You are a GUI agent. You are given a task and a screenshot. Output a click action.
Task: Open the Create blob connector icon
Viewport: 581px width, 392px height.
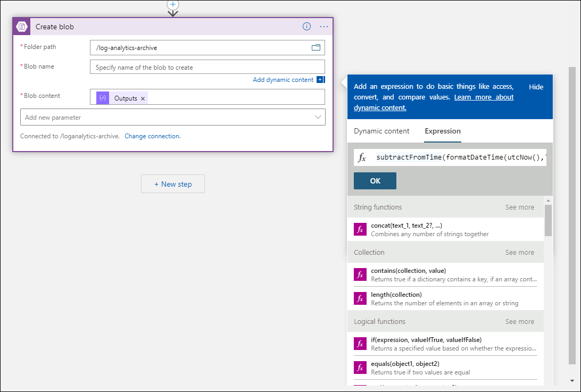point(21,26)
